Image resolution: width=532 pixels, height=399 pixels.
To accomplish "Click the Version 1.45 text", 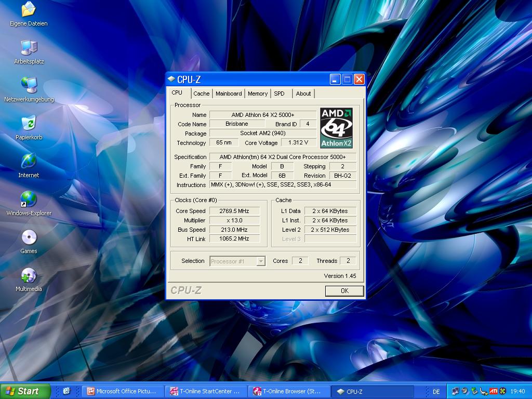I will [340, 276].
